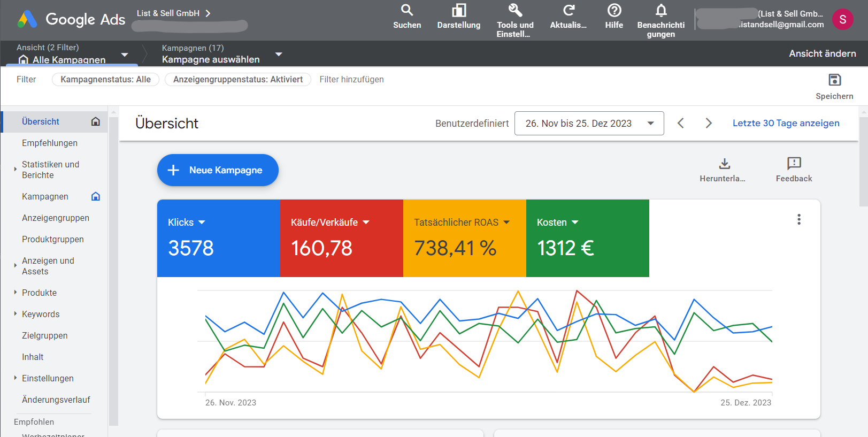Screen dimensions: 868x437
Task: Open Anzeigengruppen in the sidebar
Action: pos(56,218)
